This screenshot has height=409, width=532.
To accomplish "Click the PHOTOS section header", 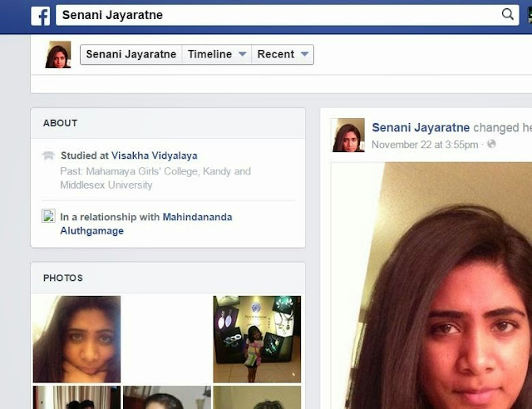I will click(x=63, y=278).
